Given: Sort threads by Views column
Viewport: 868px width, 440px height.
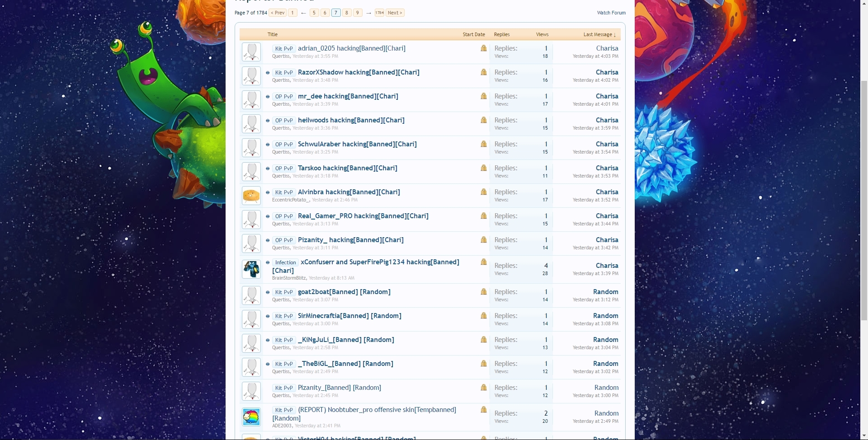Looking at the screenshot, I should tap(542, 34).
